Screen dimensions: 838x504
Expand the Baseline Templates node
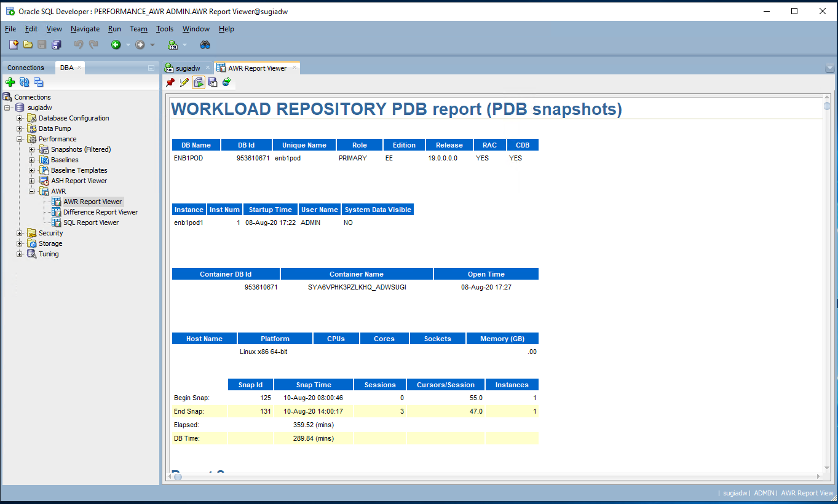tap(32, 170)
